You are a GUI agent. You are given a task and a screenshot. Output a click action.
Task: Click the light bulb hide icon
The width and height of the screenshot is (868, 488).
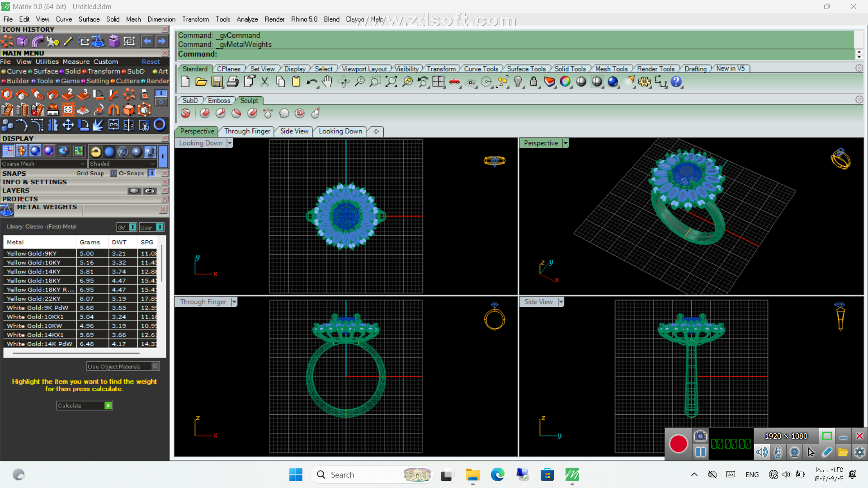[518, 82]
